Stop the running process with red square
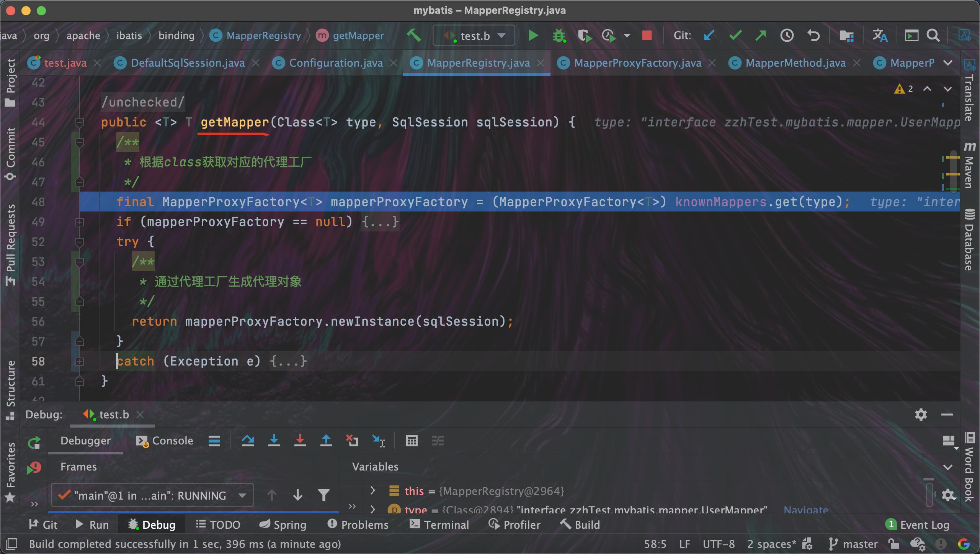This screenshot has height=554, width=980. 647,36
